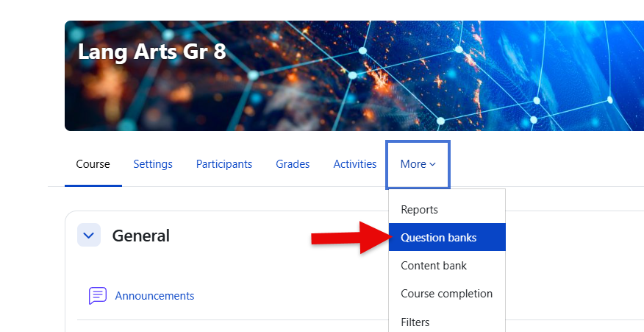Choose Course completion menu entry
Viewport: 644px width, 332px height.
[x=447, y=294]
